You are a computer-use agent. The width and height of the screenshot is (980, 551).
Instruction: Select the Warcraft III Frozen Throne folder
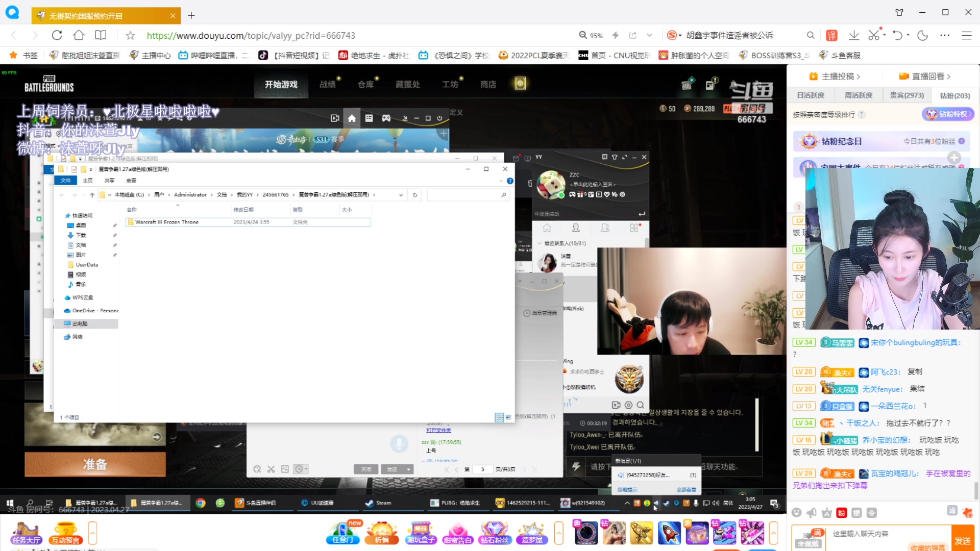click(x=249, y=222)
